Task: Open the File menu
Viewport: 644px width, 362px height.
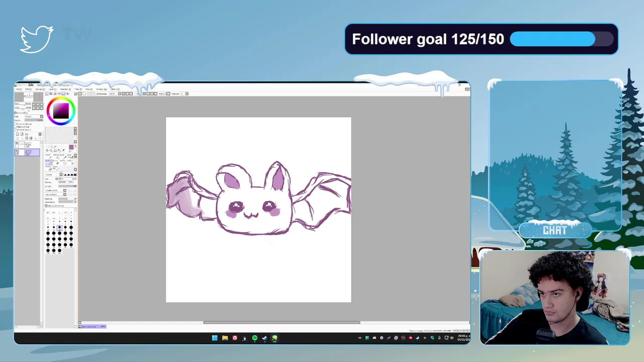Action: click(19, 89)
